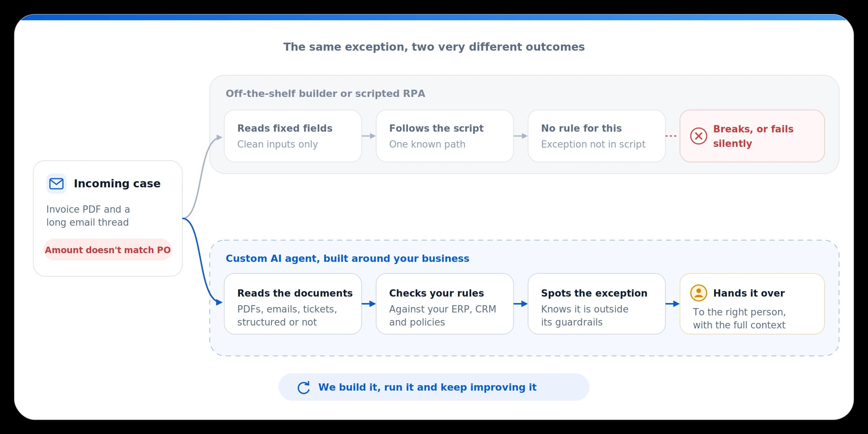Select the "Breaks, or fails silently" card
This screenshot has height=434, width=868.
click(752, 136)
